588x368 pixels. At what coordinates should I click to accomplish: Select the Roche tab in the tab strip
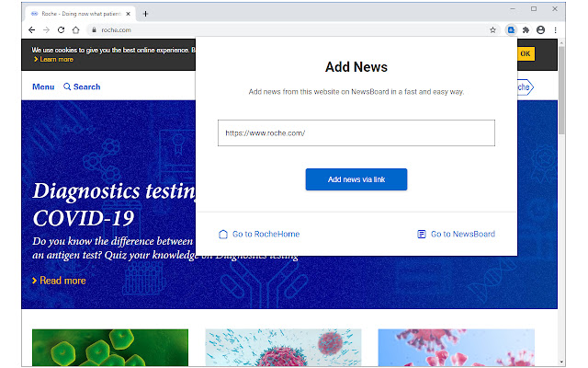click(x=80, y=14)
